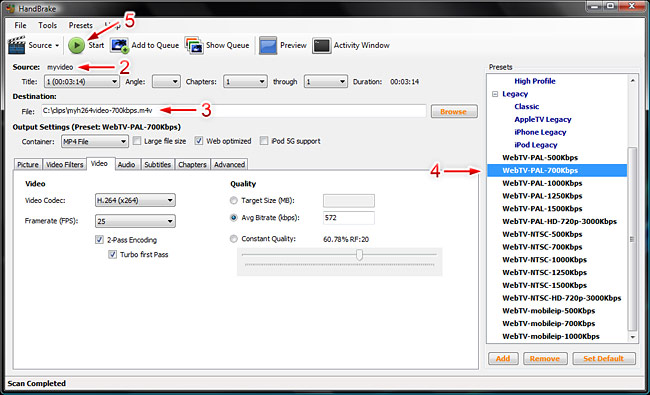This screenshot has width=650, height=395.
Task: Click the Presets list scrollbar down arrow
Action: click(x=633, y=337)
